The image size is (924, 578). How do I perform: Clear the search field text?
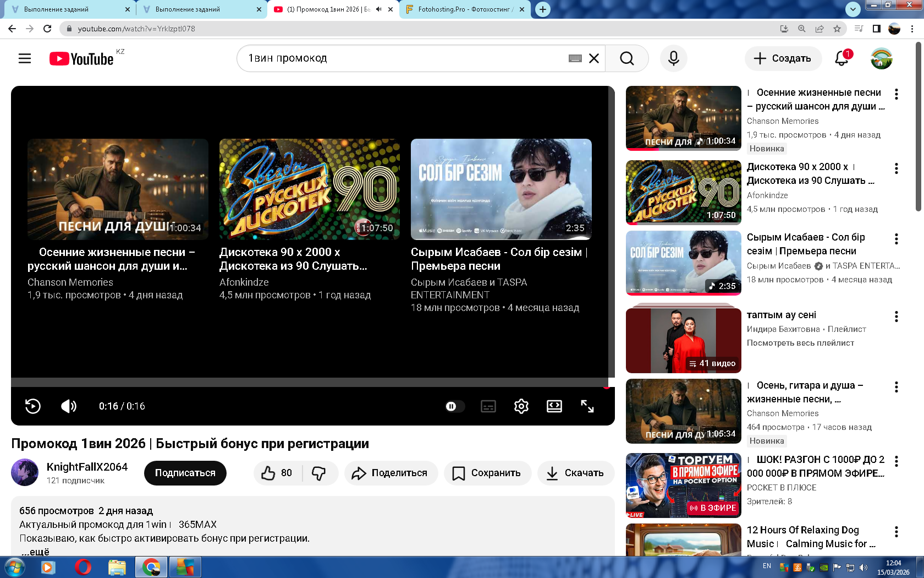coord(594,58)
